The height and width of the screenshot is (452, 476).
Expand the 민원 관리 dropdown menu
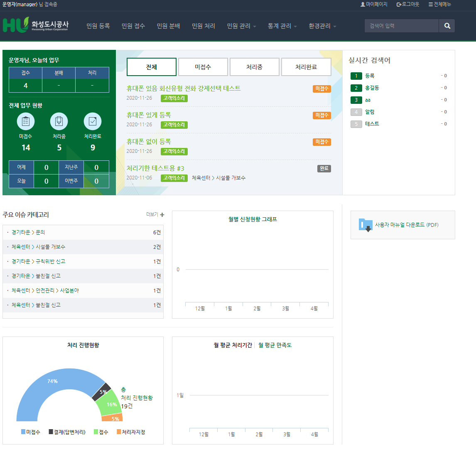(x=241, y=26)
